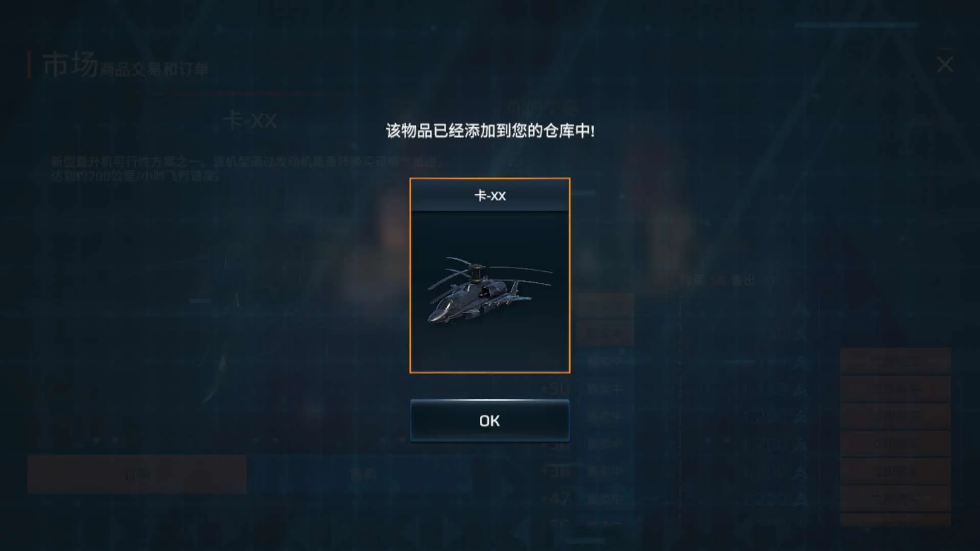The width and height of the screenshot is (980, 551).
Task: Click the dimmed 市场 market heading
Action: [70, 65]
